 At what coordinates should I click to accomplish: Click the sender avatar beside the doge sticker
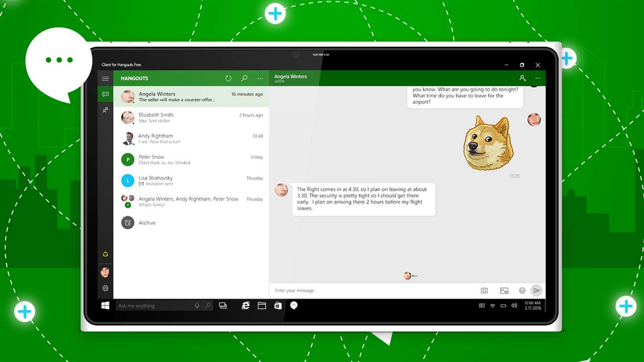534,120
